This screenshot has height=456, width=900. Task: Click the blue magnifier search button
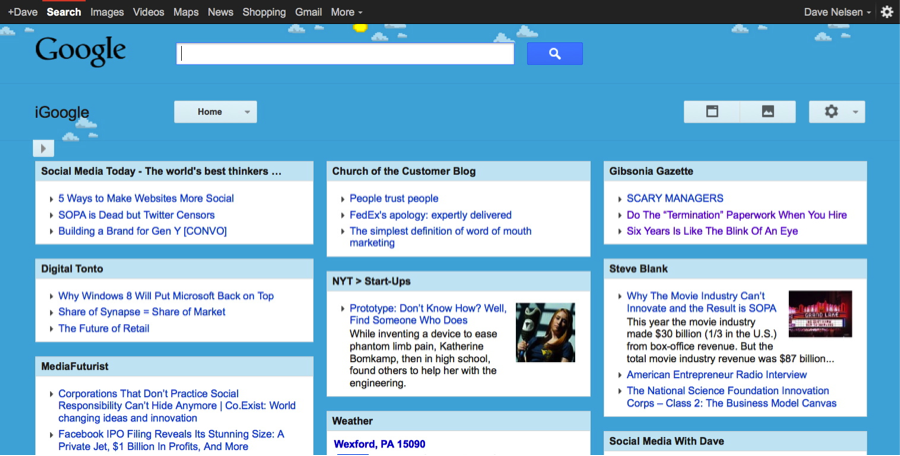pyautogui.click(x=554, y=53)
